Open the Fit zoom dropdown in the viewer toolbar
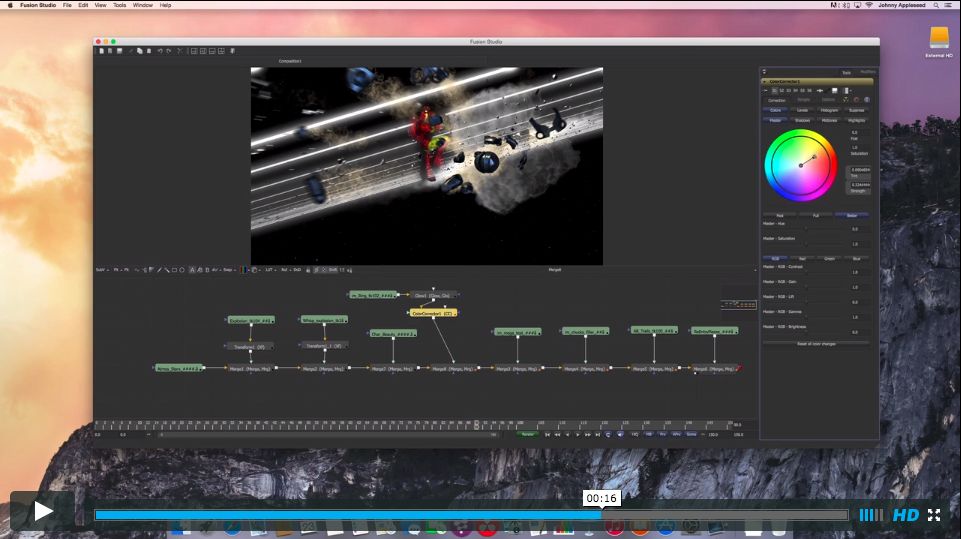Viewport: 961px width, 539px height. (x=116, y=270)
